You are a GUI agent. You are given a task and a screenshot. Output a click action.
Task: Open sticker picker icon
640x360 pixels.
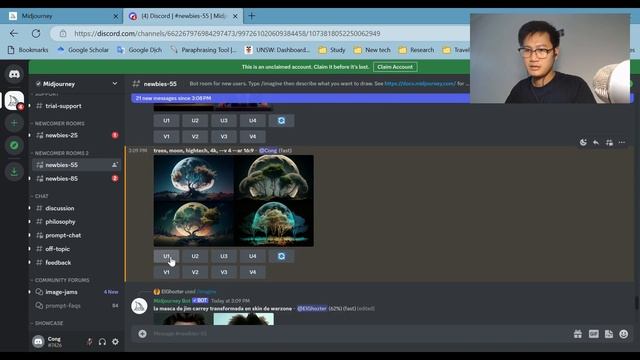pyautogui.click(x=609, y=334)
